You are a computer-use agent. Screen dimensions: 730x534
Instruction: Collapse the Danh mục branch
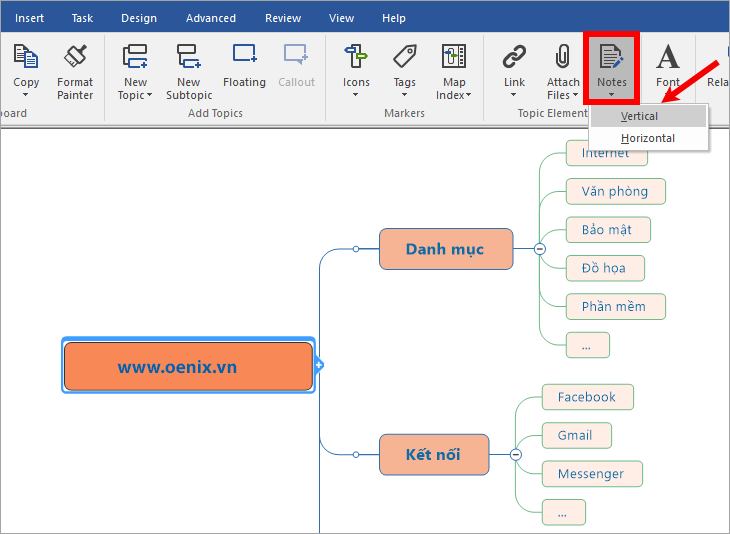tap(540, 249)
